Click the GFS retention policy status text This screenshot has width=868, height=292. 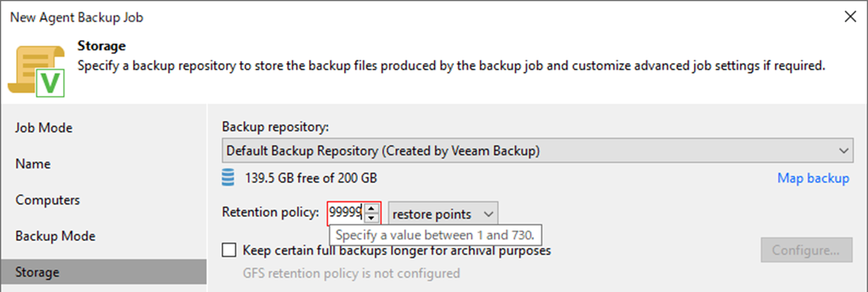(x=350, y=273)
